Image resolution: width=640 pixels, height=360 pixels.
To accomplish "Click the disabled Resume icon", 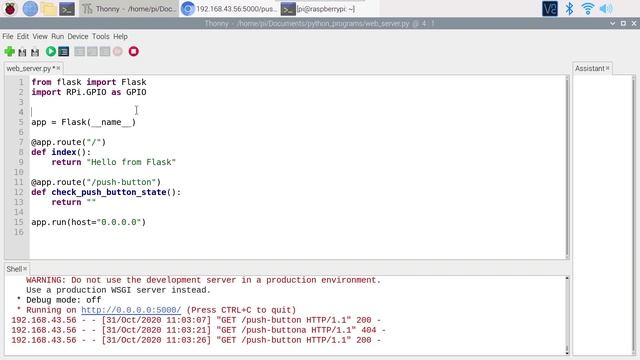I will click(x=118, y=51).
